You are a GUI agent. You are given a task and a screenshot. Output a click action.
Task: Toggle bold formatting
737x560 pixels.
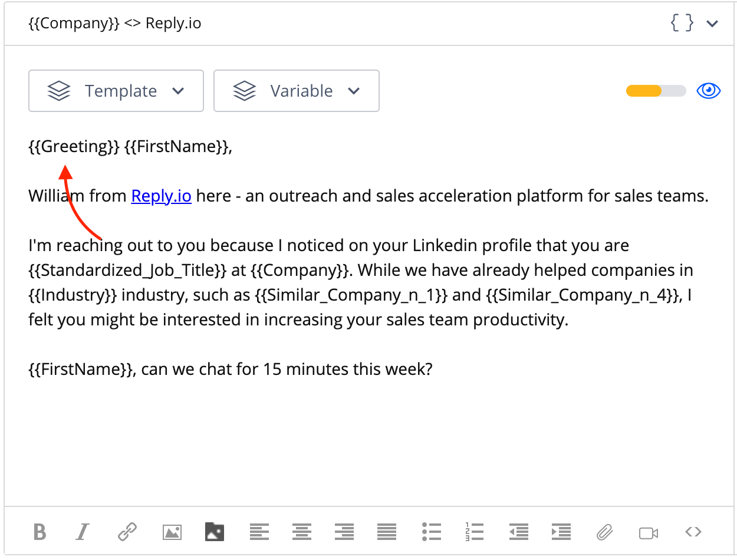pyautogui.click(x=40, y=532)
